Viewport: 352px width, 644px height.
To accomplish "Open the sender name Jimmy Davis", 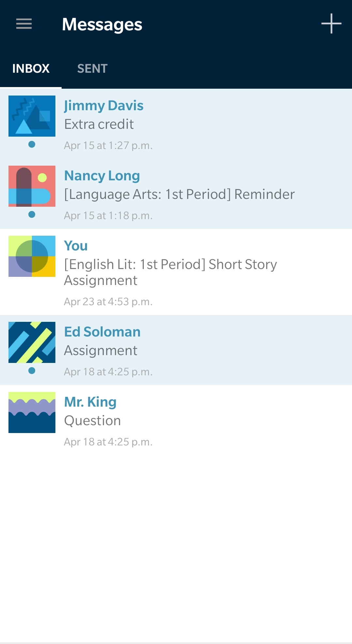I will 104,106.
